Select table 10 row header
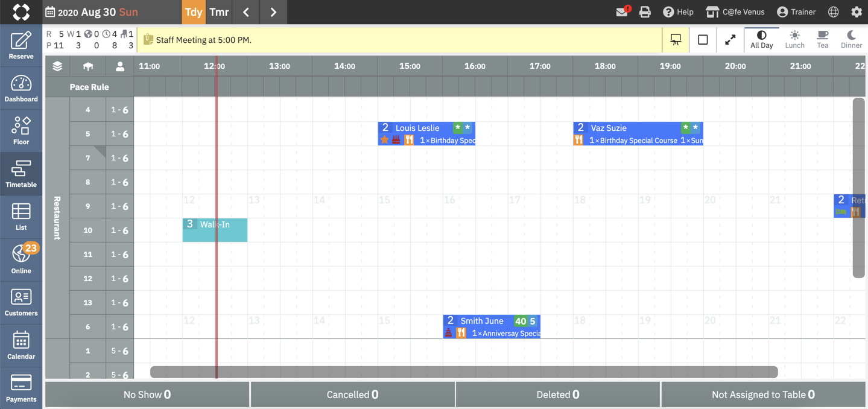Screen dimensions: 868x409 (88, 230)
